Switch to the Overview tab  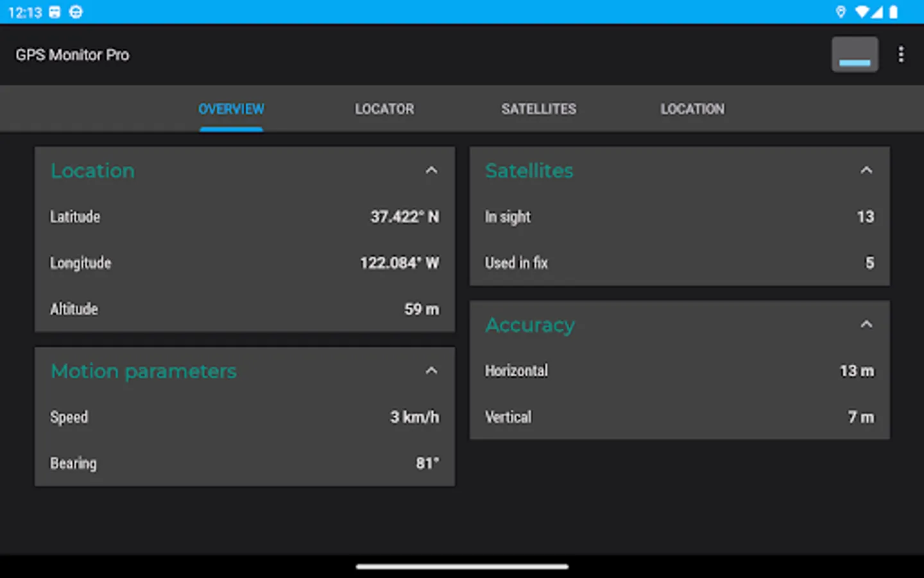point(231,109)
